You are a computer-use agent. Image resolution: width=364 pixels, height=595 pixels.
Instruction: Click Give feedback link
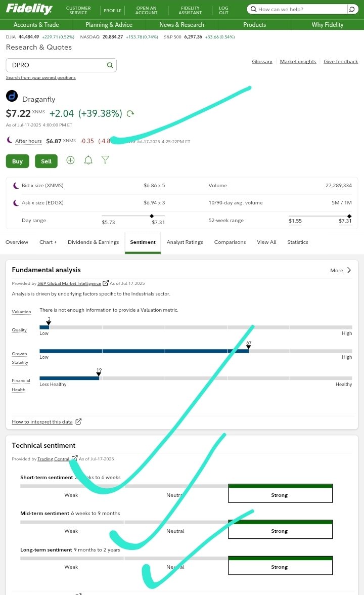(x=341, y=62)
